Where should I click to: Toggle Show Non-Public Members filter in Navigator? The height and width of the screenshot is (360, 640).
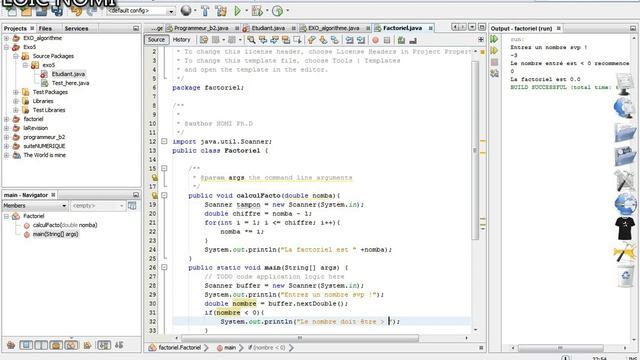56,345
